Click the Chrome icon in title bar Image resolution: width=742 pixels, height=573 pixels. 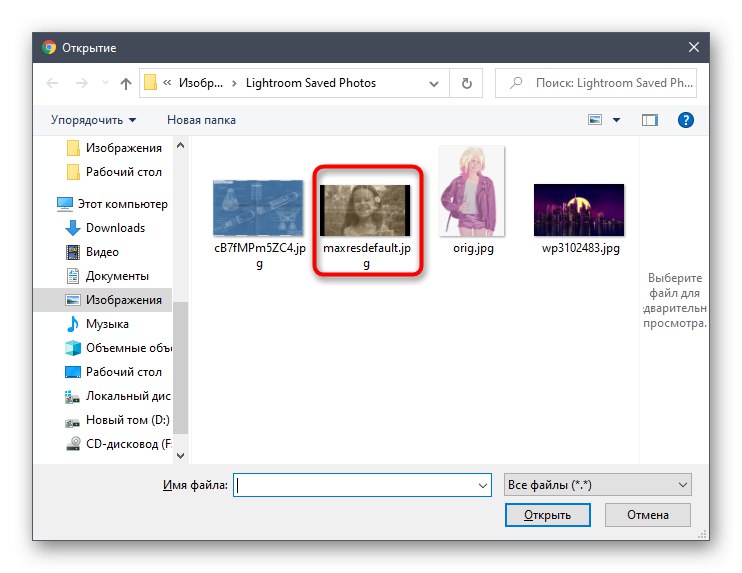pos(49,47)
